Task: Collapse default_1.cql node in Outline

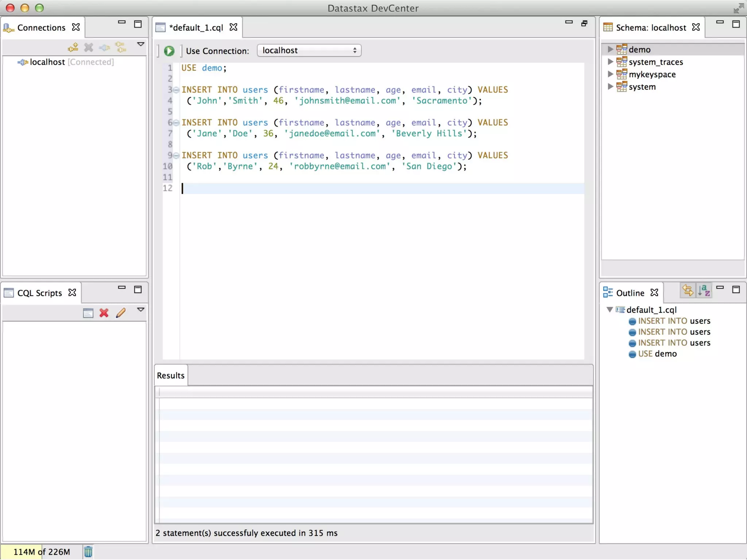Action: [609, 310]
